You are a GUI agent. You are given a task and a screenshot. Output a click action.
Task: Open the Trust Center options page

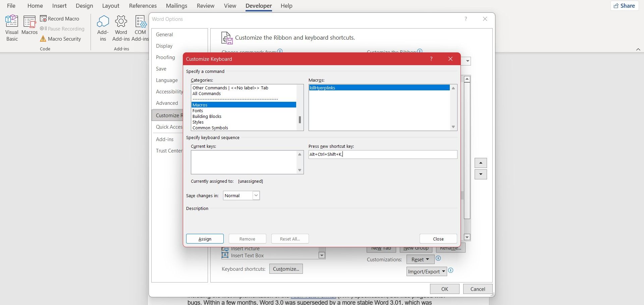(x=169, y=151)
